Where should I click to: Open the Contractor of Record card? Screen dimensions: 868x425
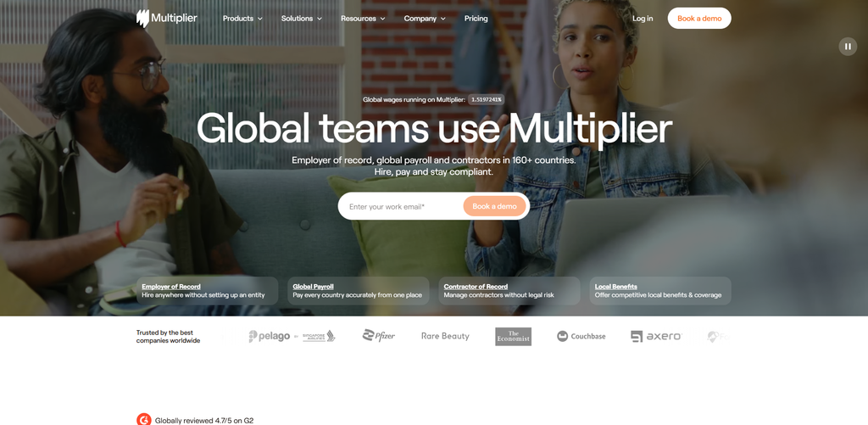[x=509, y=291]
